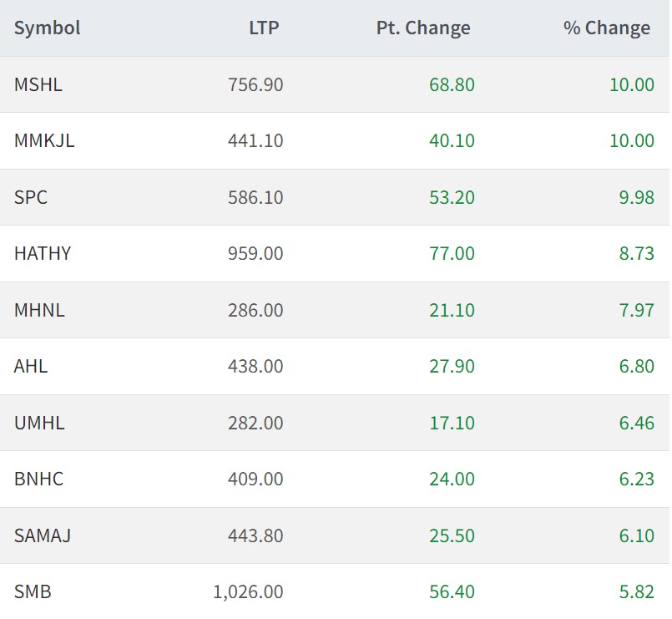Click BNHC's point change 24.00

pyautogui.click(x=452, y=479)
